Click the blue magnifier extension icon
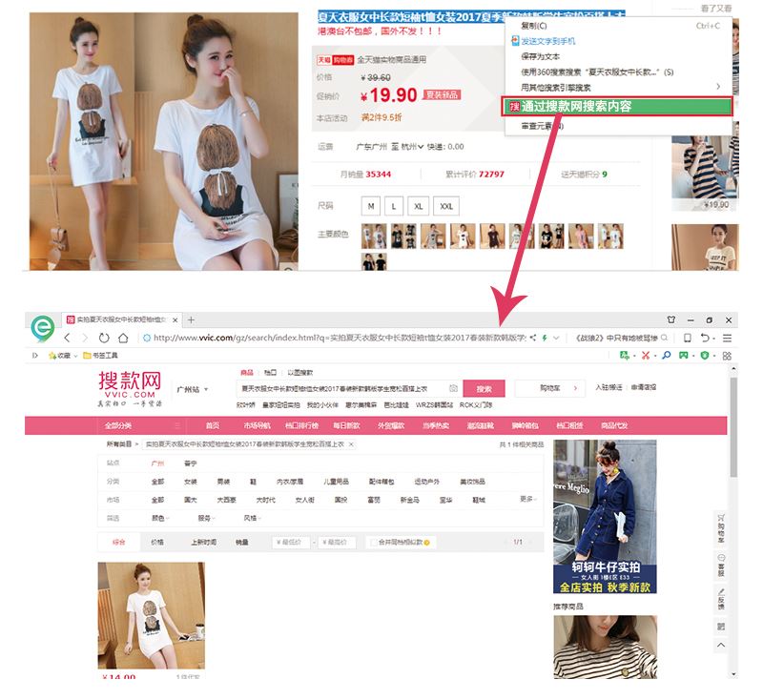 [666, 356]
